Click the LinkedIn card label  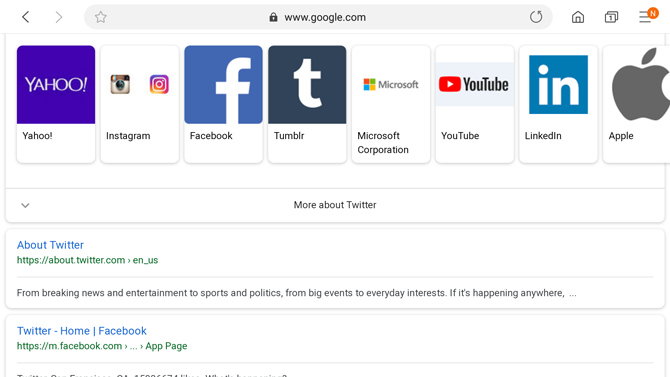pos(543,135)
